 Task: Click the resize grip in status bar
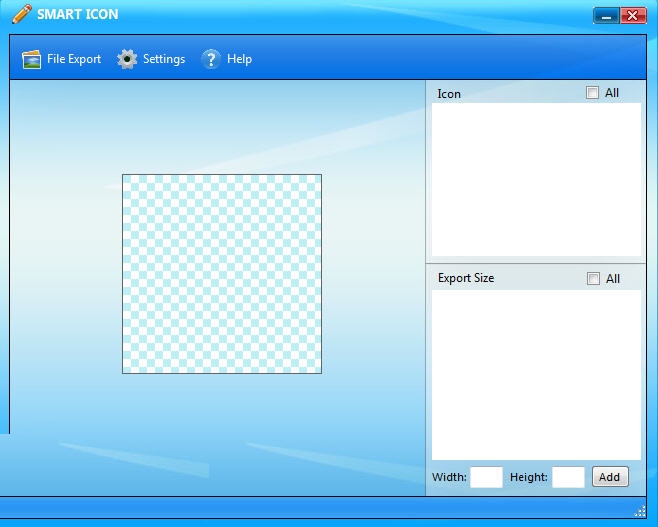click(640, 511)
